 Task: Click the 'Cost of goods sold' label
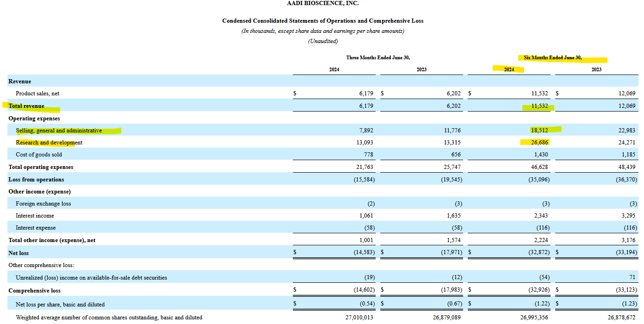39,155
